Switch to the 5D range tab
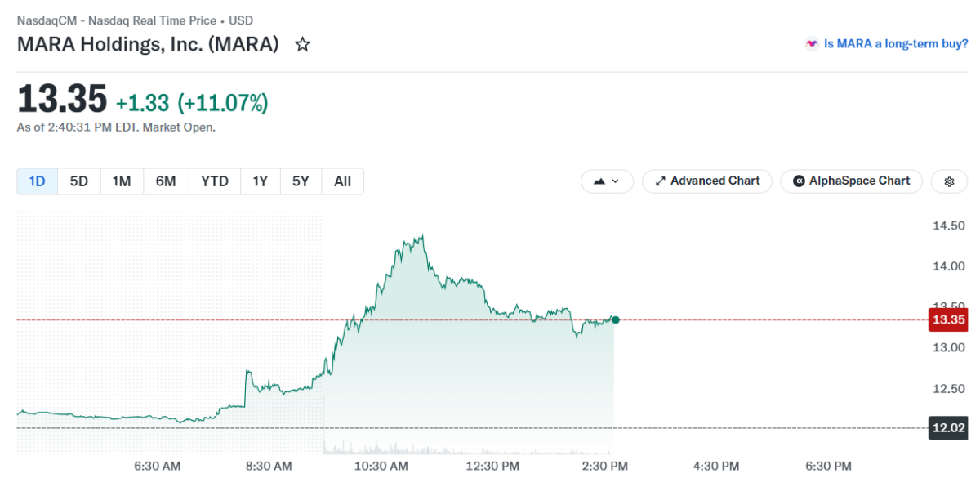This screenshot has height=487, width=980. click(x=79, y=181)
